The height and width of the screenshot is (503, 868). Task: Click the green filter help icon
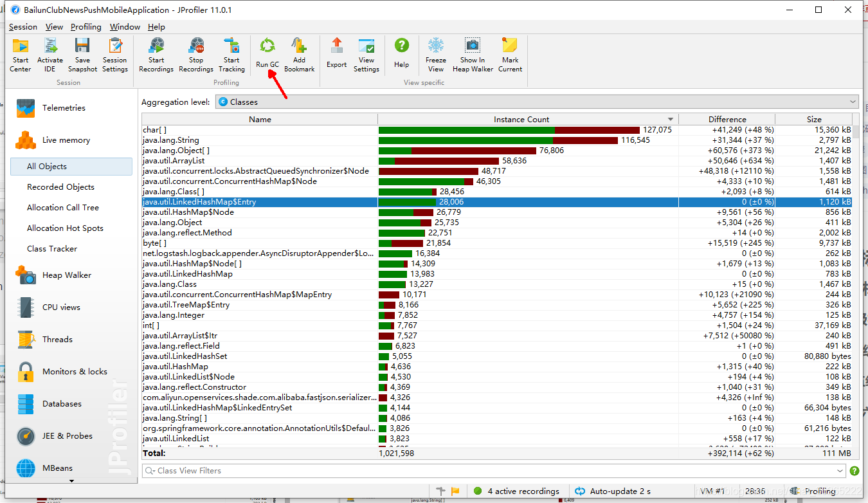pyautogui.click(x=854, y=471)
